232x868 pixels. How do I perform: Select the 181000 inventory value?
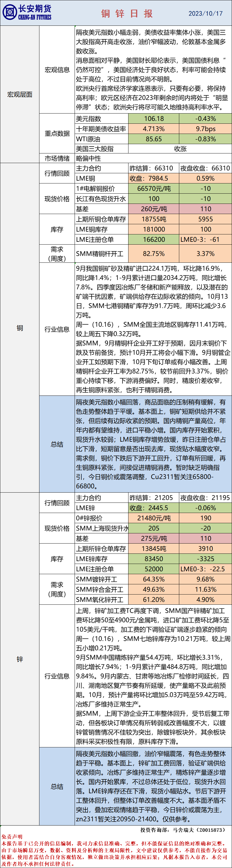154,229
